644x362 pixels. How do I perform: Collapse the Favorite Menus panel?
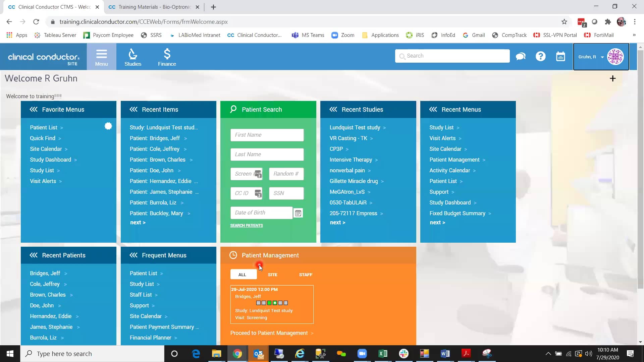tap(33, 109)
